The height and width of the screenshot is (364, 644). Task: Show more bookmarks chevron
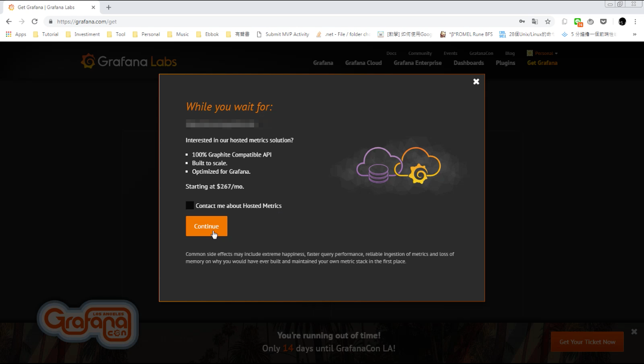[634, 34]
